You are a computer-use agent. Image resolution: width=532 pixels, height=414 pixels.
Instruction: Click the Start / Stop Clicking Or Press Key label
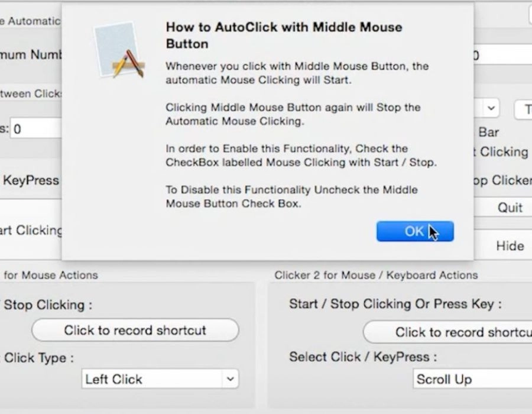click(x=395, y=304)
